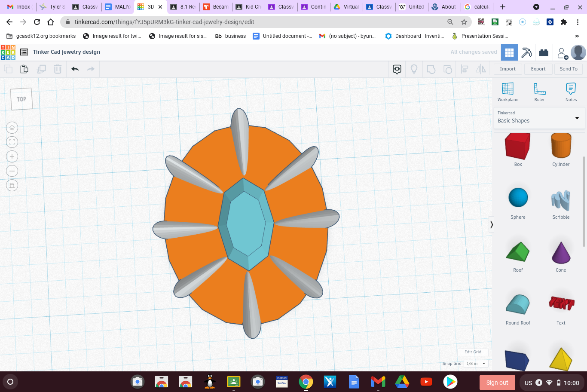Toggle visibility of hidden objects with the lightbulb
Viewport: 587px width, 392px height.
pyautogui.click(x=414, y=69)
